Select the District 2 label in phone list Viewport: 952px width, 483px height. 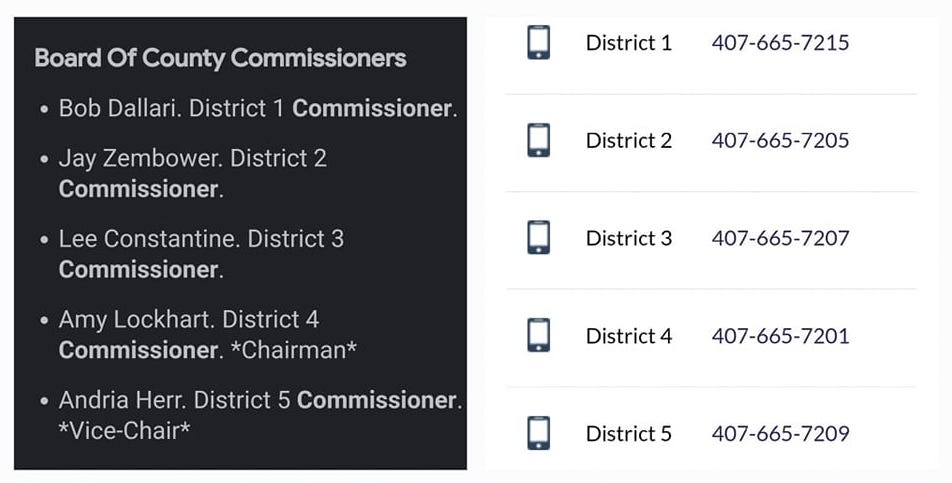pos(629,140)
